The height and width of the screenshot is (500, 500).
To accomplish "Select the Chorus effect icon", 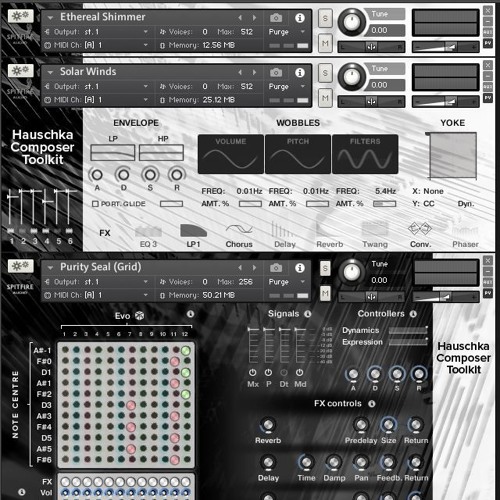I will coord(239,229).
